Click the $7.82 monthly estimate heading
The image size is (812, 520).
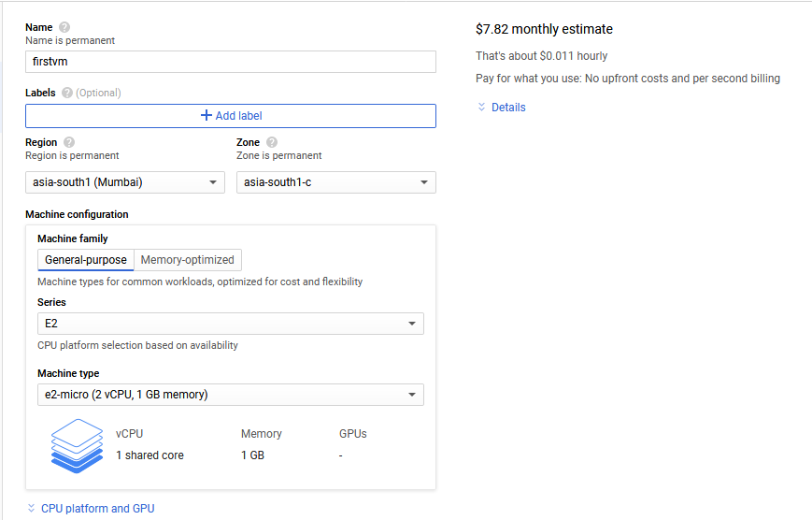544,30
